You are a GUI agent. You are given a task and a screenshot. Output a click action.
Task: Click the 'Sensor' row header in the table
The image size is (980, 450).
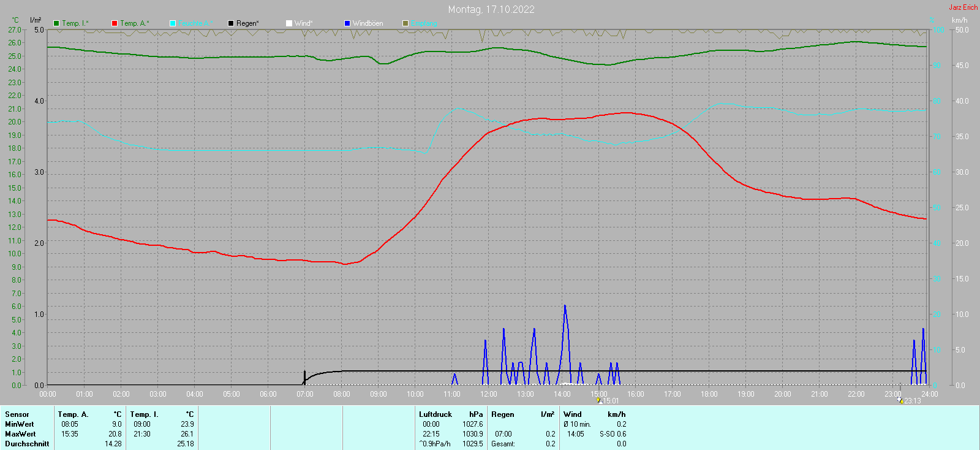point(17,414)
